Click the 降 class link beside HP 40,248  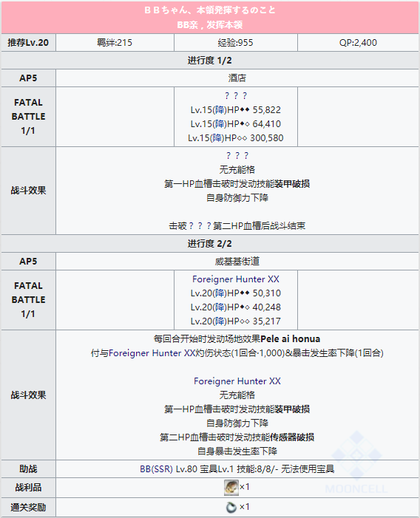click(x=220, y=307)
